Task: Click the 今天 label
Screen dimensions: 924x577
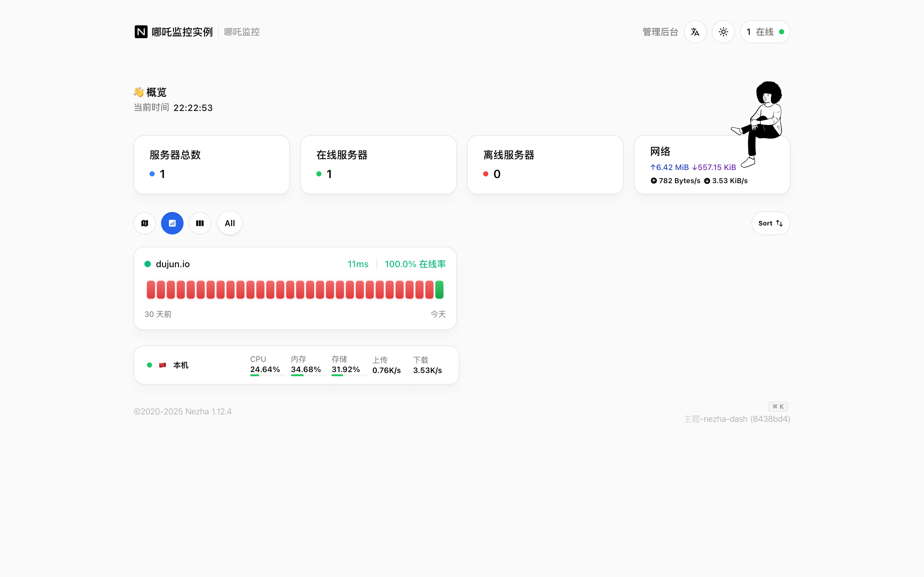Action: [x=438, y=314]
